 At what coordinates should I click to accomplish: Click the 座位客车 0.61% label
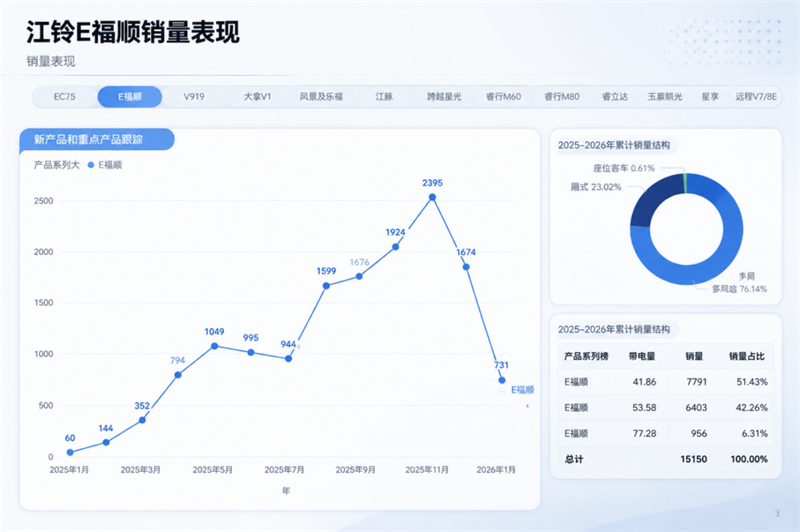[x=623, y=168]
